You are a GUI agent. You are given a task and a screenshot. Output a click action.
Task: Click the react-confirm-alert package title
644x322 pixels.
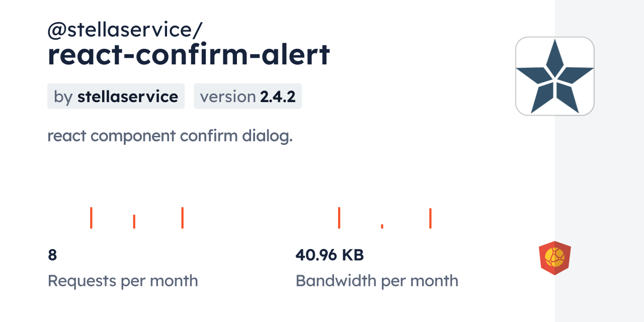tap(189, 54)
